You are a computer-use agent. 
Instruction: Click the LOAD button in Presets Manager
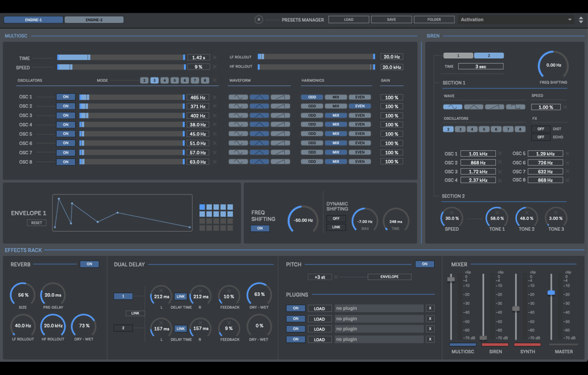[x=348, y=19]
